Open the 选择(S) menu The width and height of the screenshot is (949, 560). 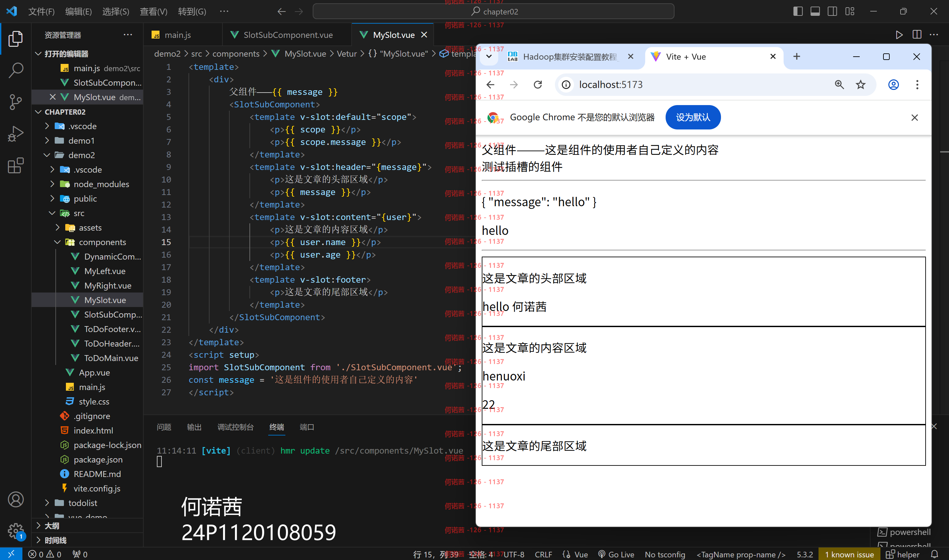116,11
